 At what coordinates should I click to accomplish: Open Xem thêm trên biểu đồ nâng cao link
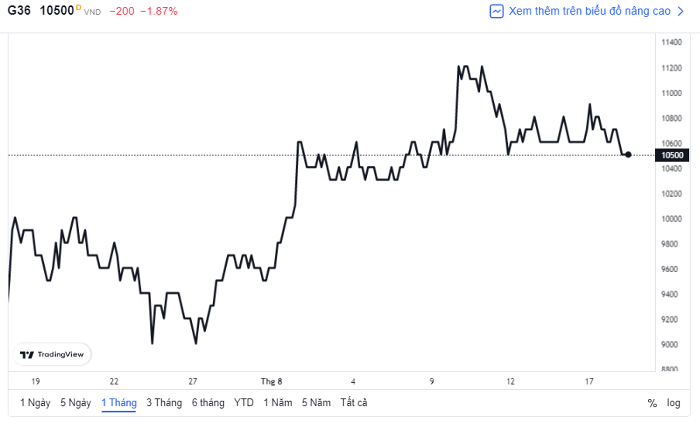pyautogui.click(x=589, y=11)
